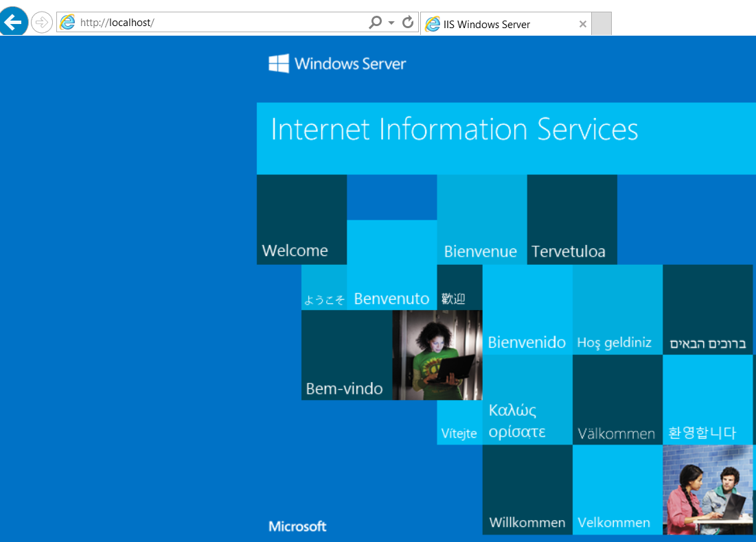The image size is (756, 542).
Task: Click the Välkommen tile
Action: pos(617,400)
